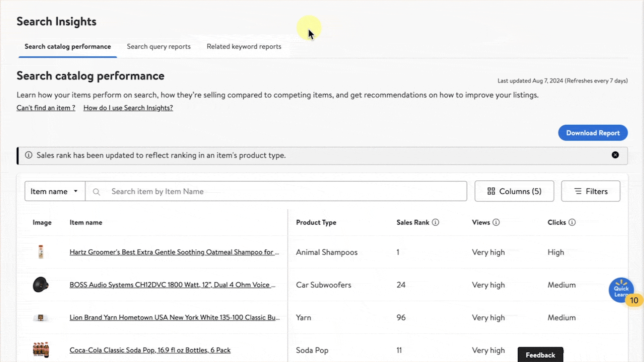Open Lion Brand Yarn Hometown USA link
Viewport: 644px width, 362px height.
point(174,317)
